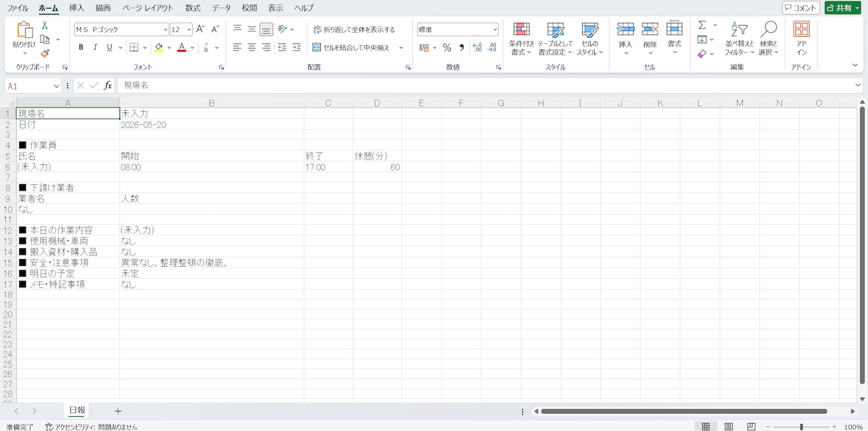Increase font size with the larger A icon
This screenshot has width=868, height=431.
200,29
